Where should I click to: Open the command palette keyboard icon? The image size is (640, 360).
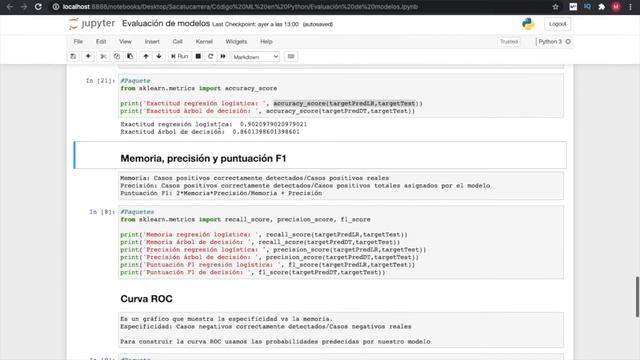click(291, 56)
